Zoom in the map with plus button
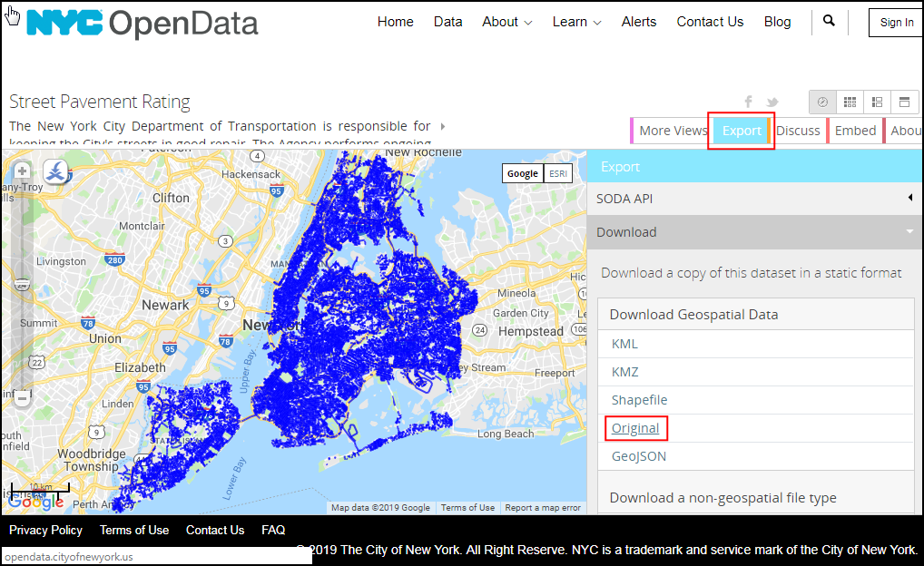This screenshot has height=566, width=924. [23, 171]
